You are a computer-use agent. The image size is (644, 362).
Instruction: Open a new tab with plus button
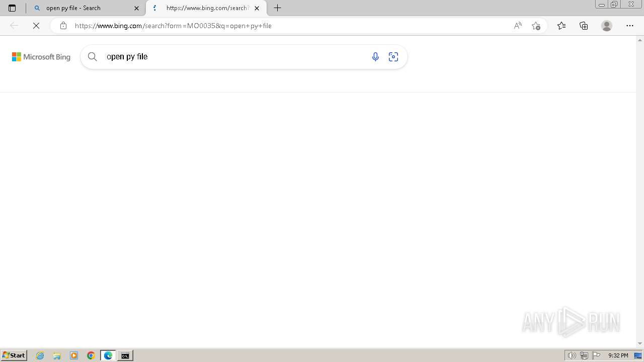[x=277, y=8]
